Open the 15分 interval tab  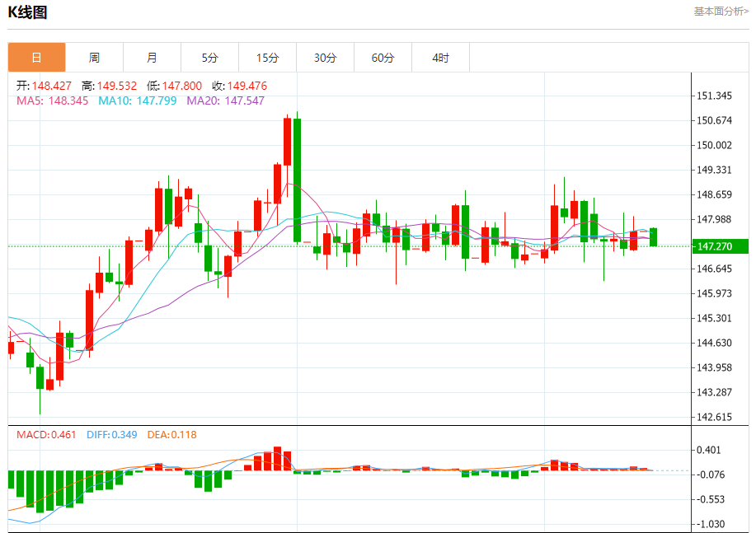click(268, 58)
